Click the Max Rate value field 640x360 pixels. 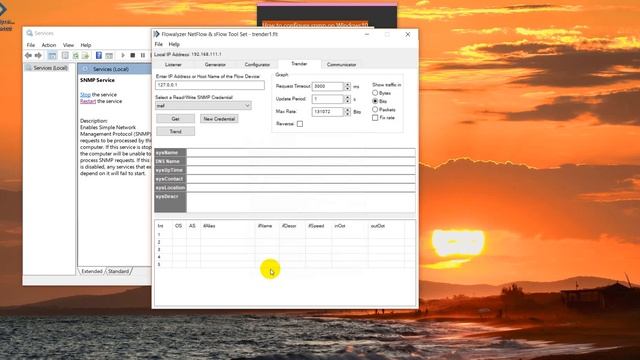coord(327,111)
